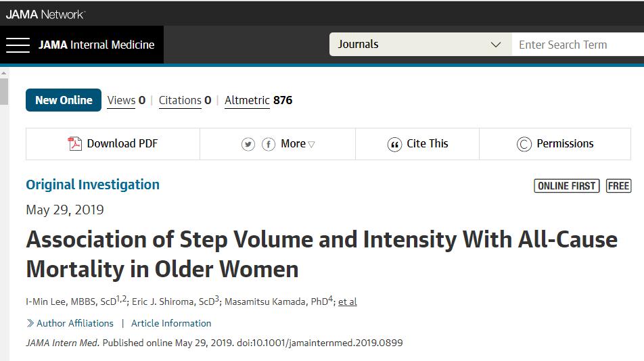Click the Cite This quotation icon
Screen dimensions: 644x361
[394, 145]
